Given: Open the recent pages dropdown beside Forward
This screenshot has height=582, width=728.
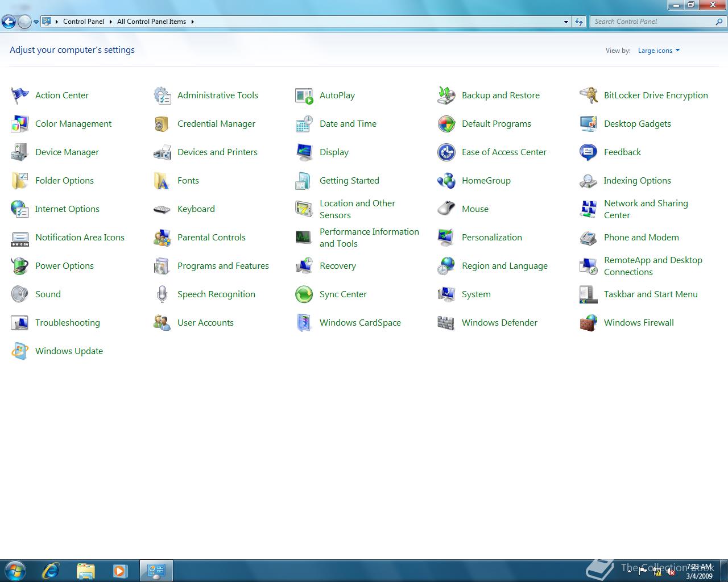Looking at the screenshot, I should (x=36, y=22).
